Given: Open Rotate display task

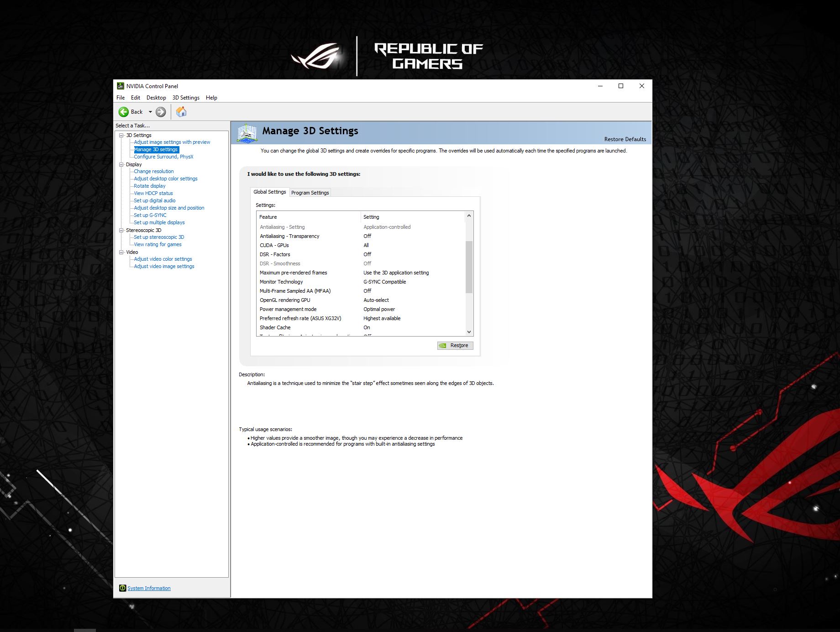Looking at the screenshot, I should [150, 186].
